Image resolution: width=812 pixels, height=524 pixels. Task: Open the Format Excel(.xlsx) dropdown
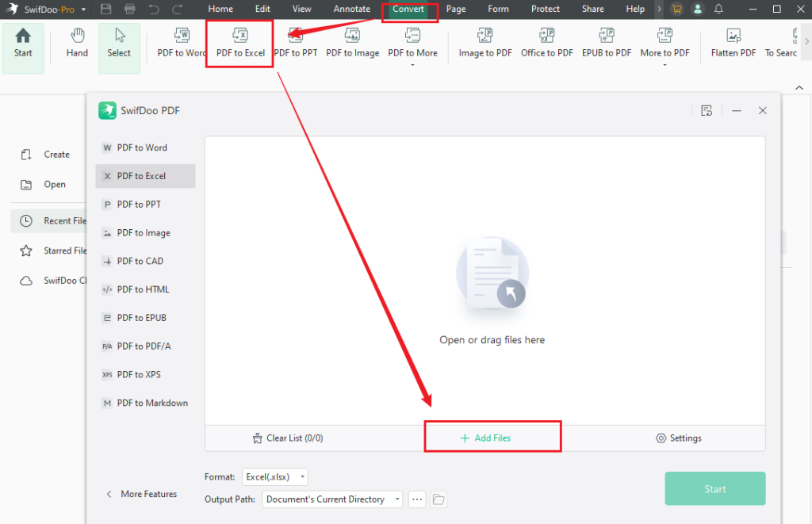click(x=275, y=477)
